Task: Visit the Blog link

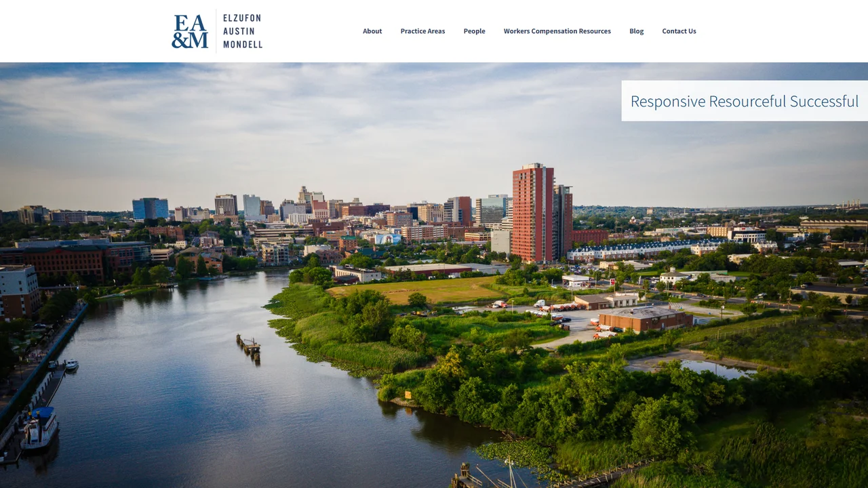Action: (x=636, y=31)
